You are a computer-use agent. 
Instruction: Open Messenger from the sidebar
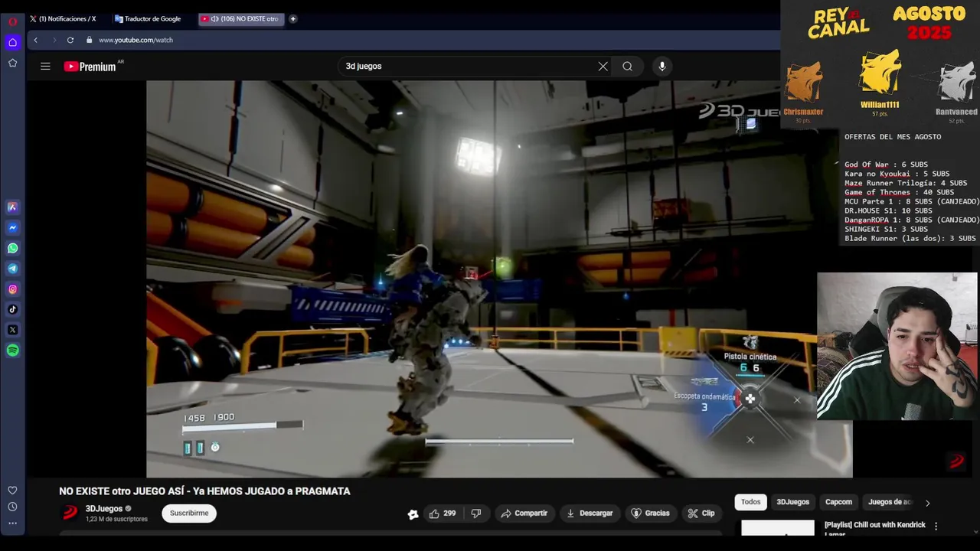12,227
